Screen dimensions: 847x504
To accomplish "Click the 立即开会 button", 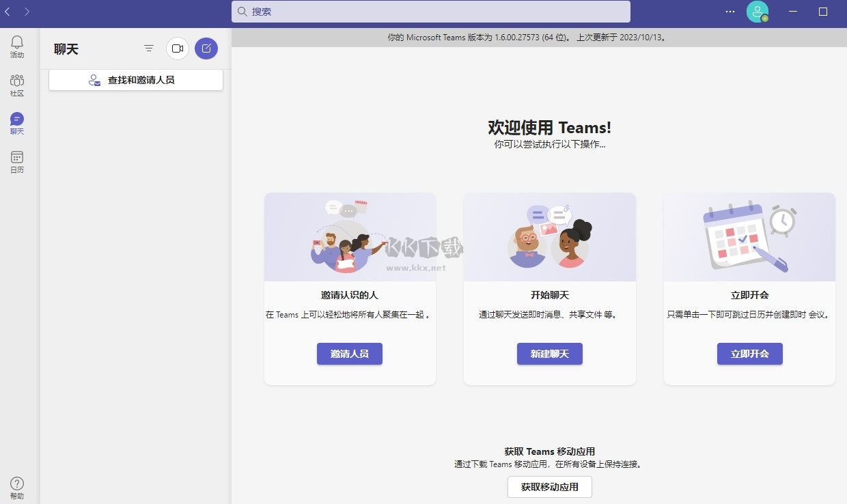I will click(749, 354).
